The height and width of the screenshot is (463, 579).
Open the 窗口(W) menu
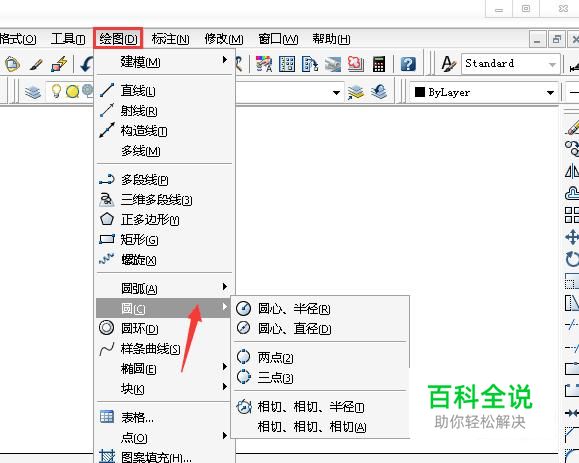point(278,38)
